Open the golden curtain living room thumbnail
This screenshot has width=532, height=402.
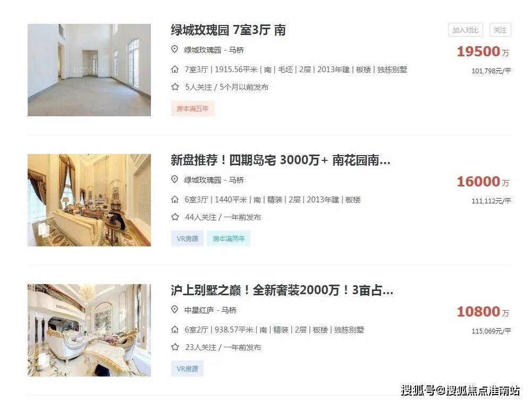coord(89,200)
